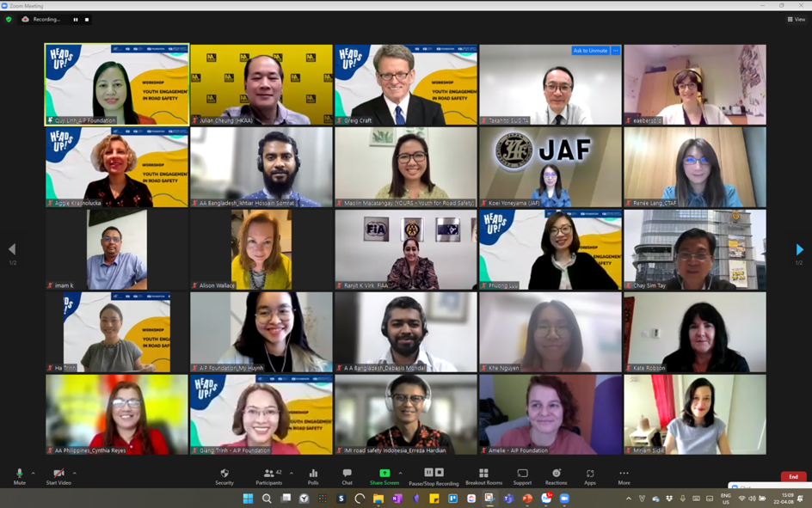Open Task View from the taskbar

pyautogui.click(x=286, y=499)
